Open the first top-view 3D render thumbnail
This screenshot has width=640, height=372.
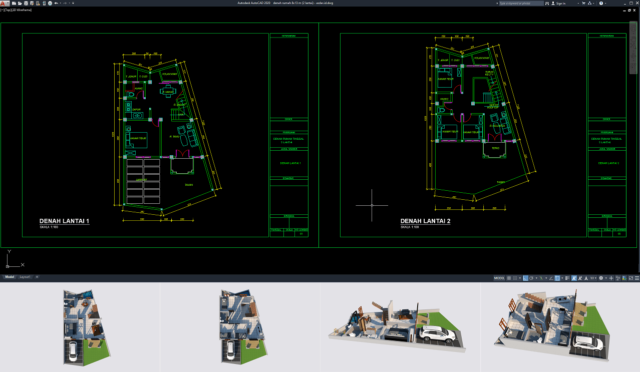[x=86, y=327]
